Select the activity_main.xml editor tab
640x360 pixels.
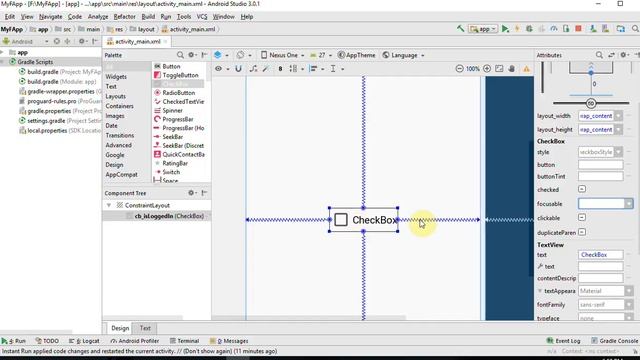137,42
